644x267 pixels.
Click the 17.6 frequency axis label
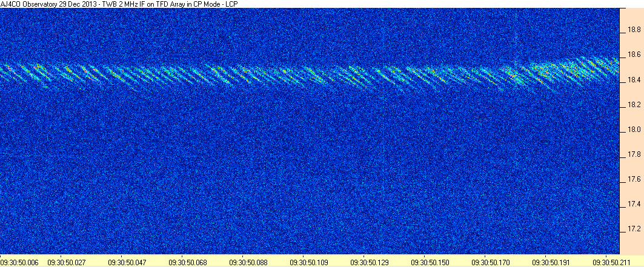633,179
